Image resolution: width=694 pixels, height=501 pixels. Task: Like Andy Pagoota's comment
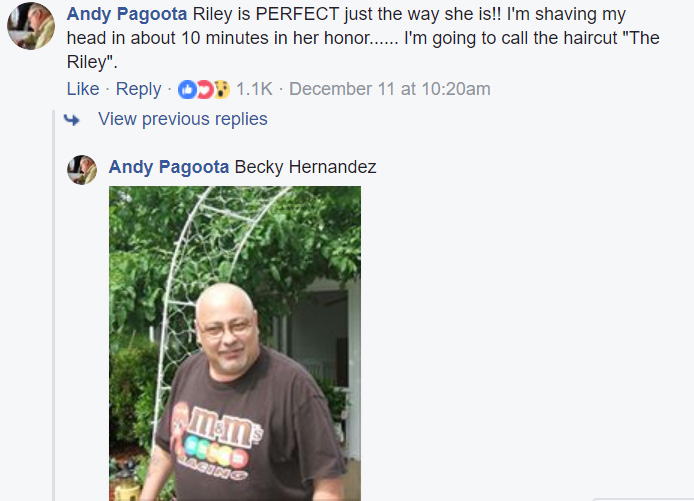[83, 89]
